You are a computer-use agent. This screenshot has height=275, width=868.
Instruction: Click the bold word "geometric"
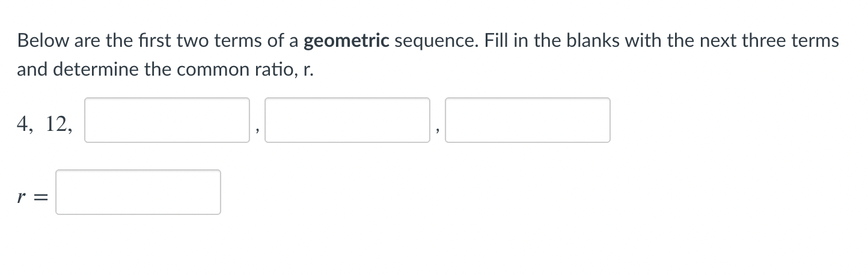(x=347, y=41)
